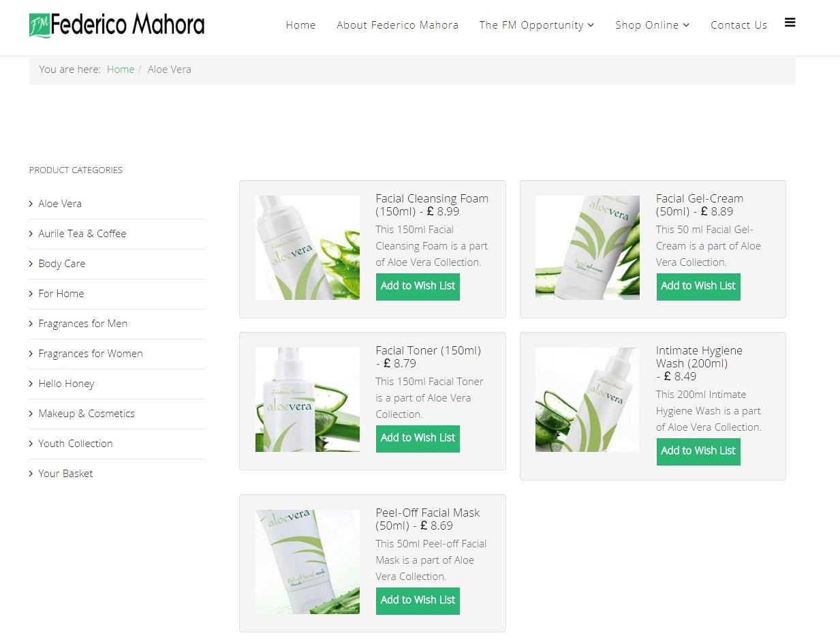Screen dimensions: 840x640
Task: Add Facial Gel-Cream to Wish List
Action: (x=698, y=286)
